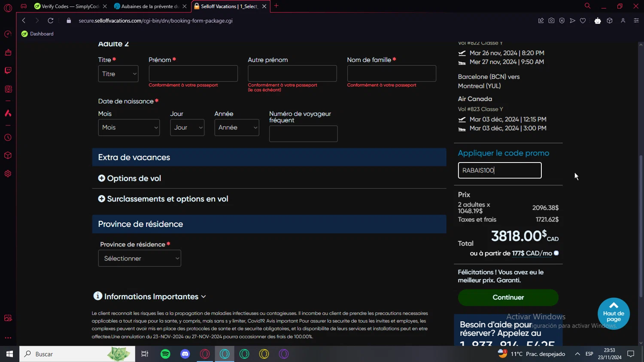Image resolution: width=644 pixels, height=362 pixels.
Task: Click the ESP language indicator
Action: (x=589, y=354)
